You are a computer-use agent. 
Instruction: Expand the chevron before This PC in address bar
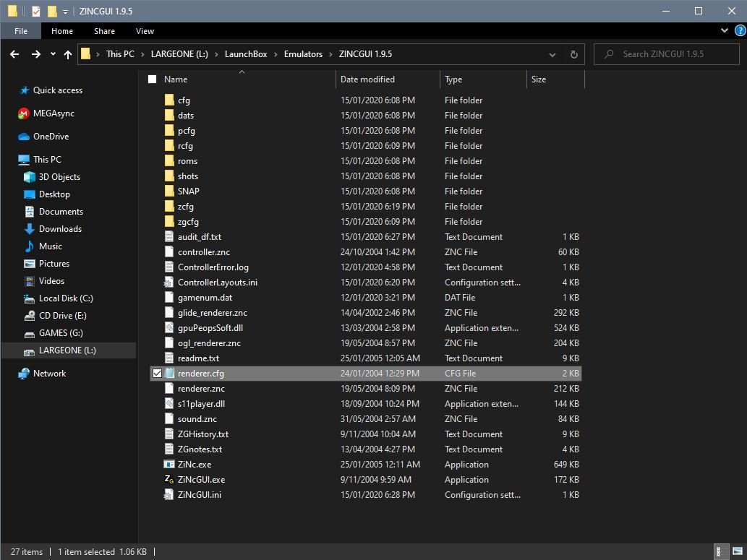[98, 54]
